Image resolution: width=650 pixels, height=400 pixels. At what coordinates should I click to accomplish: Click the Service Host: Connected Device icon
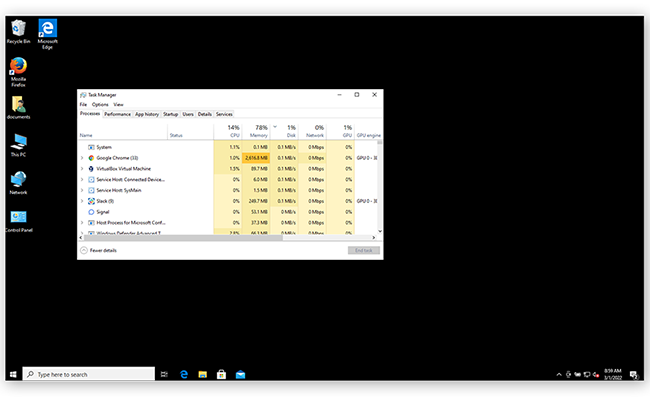pos(91,179)
